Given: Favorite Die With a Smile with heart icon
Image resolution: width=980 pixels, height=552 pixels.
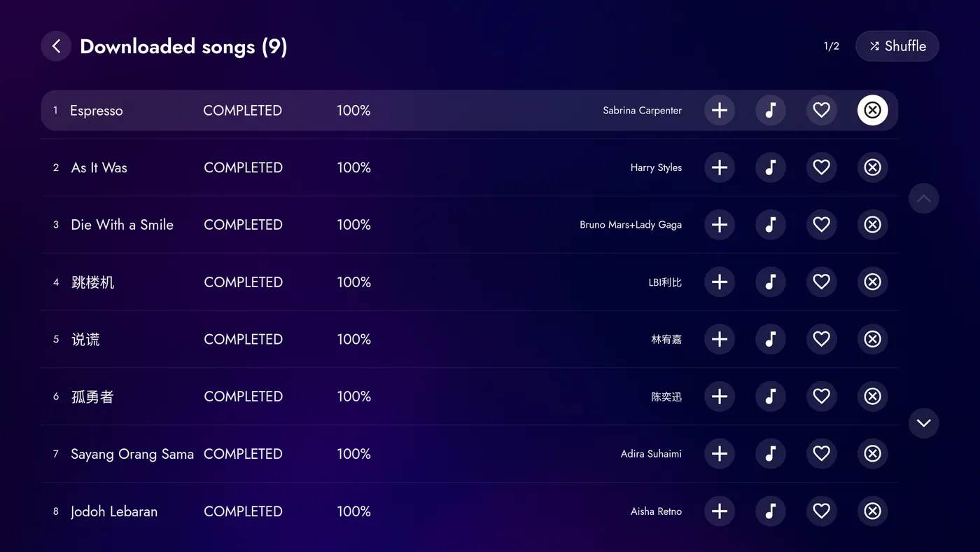Looking at the screenshot, I should tap(821, 225).
